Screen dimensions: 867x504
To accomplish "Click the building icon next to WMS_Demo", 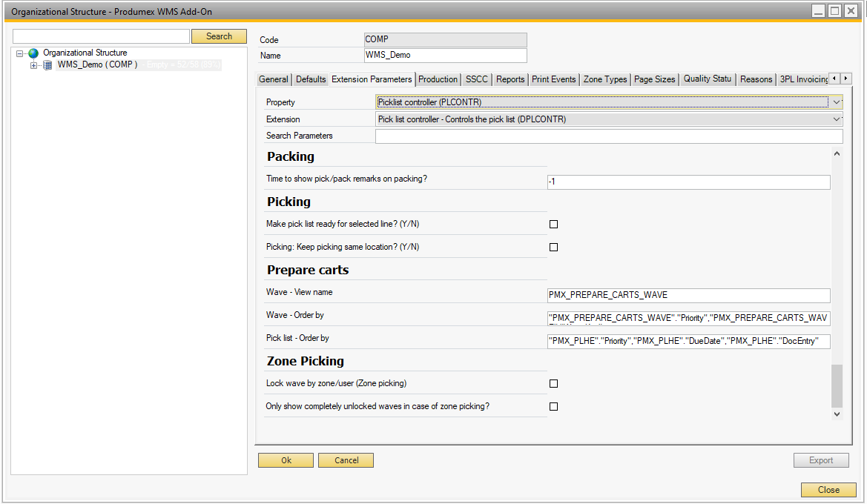I will coord(47,65).
